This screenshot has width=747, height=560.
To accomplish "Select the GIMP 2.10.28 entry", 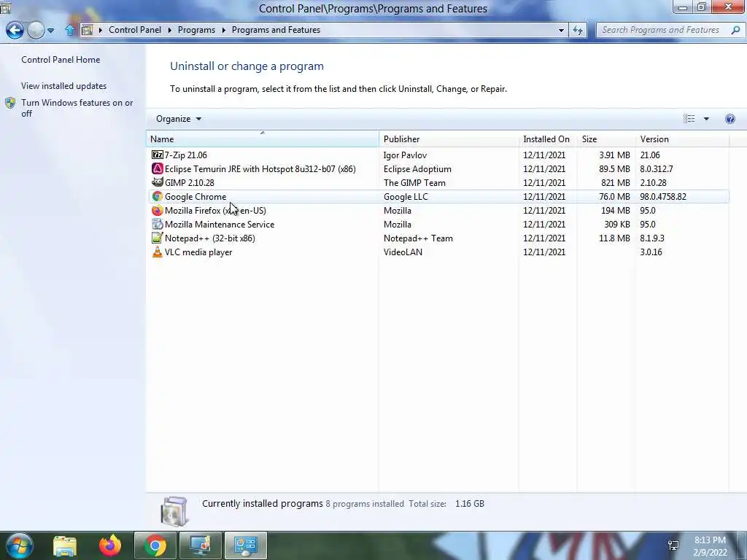I will [189, 182].
